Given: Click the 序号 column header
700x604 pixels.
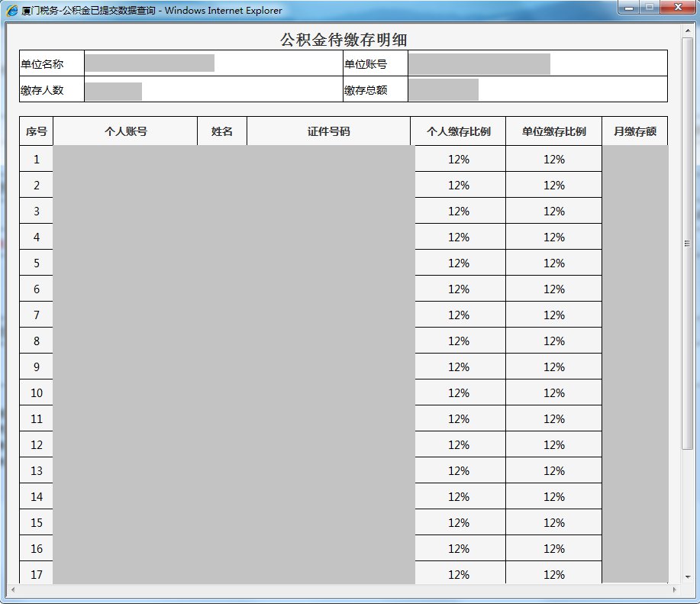Looking at the screenshot, I should (x=37, y=131).
